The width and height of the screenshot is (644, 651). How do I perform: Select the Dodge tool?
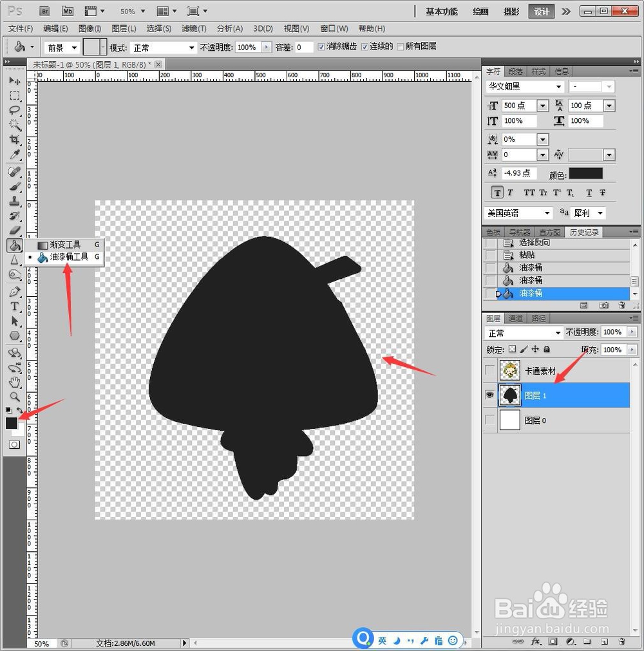pyautogui.click(x=15, y=274)
